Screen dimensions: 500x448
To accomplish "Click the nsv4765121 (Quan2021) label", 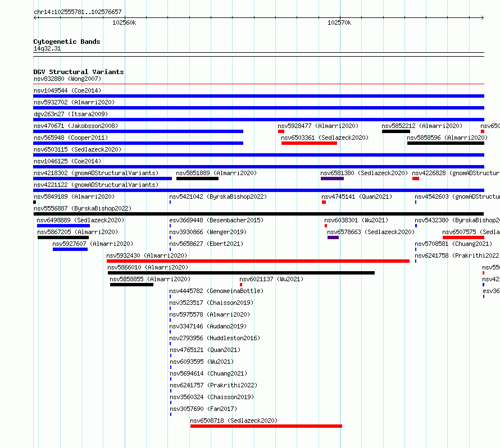I will coord(205,350).
